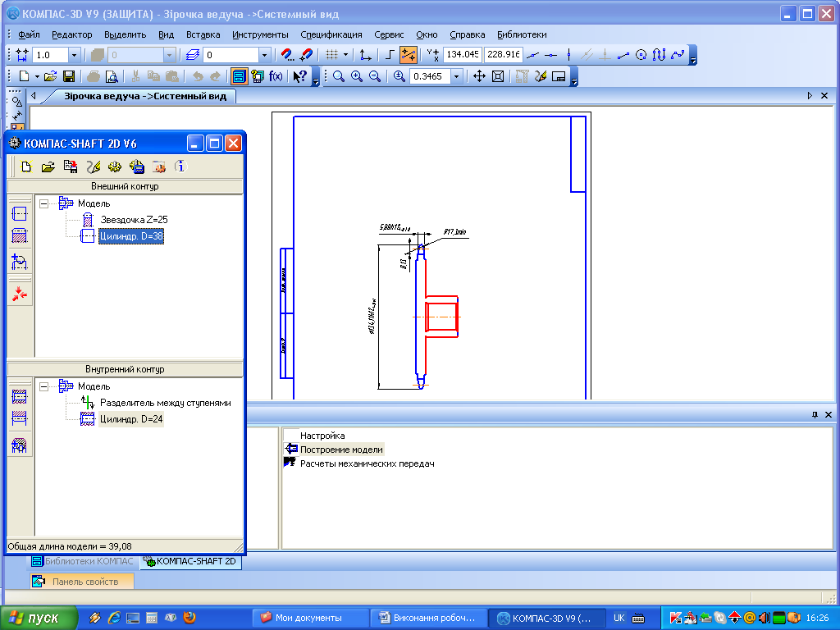This screenshot has height=630, width=840.
Task: Open Мои документы taskbar item
Action: [309, 618]
